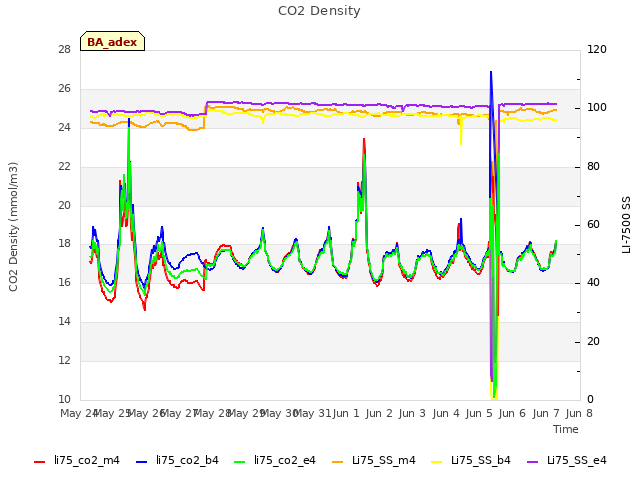Click the purple Li75_SS_e4 legend swatch
This screenshot has width=640, height=480.
(x=533, y=462)
